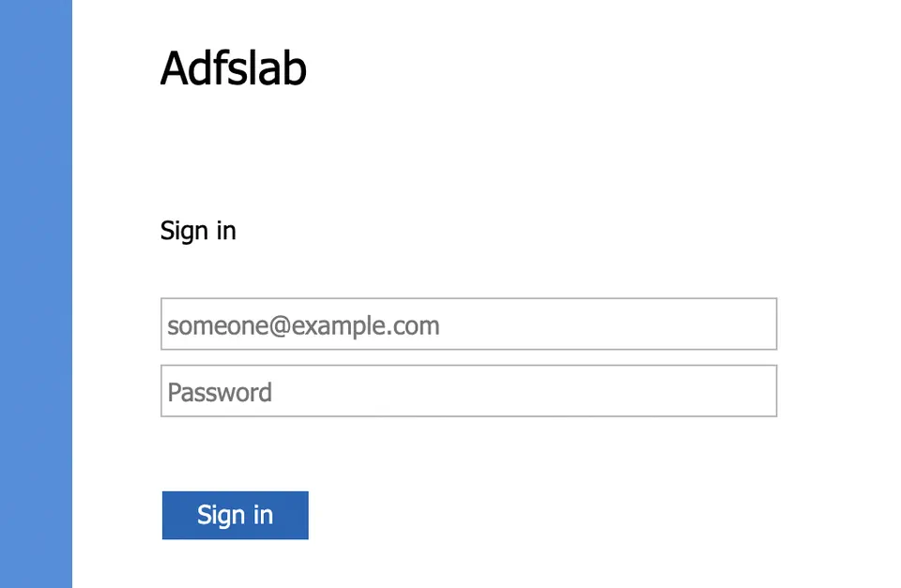Focus the Password input box
The height and width of the screenshot is (588, 901).
(468, 390)
